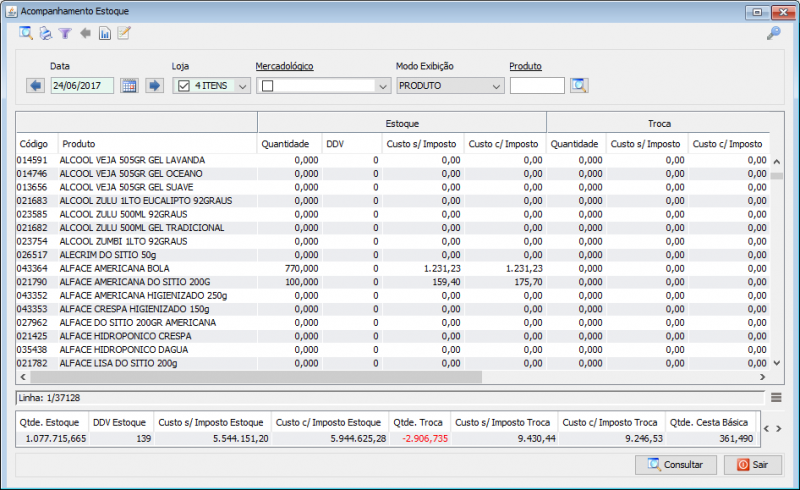
Task: Click the search magnifier toolbar icon
Action: tap(26, 33)
